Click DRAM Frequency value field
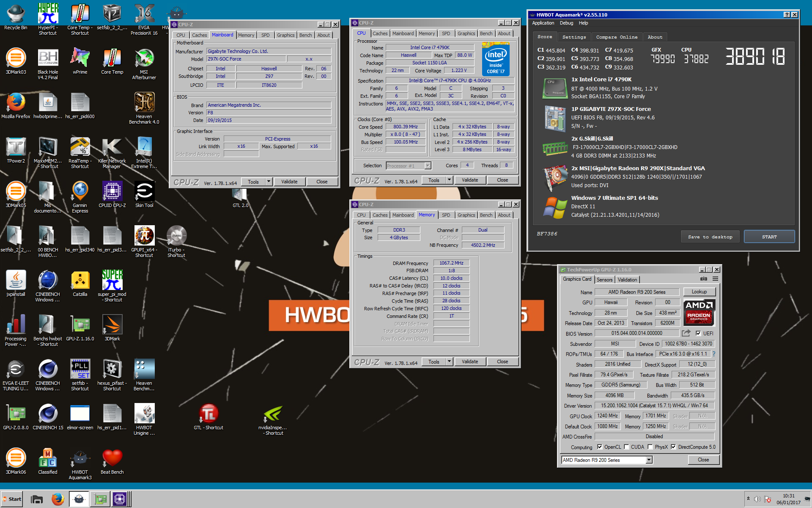 (x=451, y=263)
